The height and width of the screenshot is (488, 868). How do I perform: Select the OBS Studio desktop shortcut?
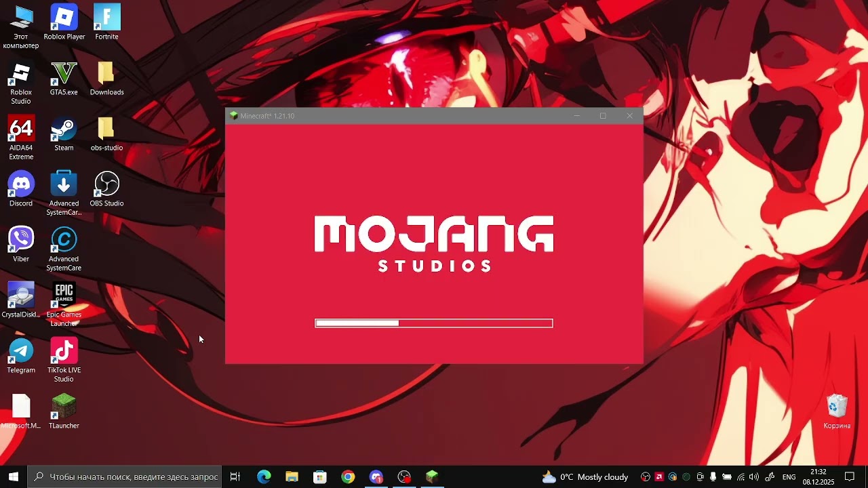[106, 189]
